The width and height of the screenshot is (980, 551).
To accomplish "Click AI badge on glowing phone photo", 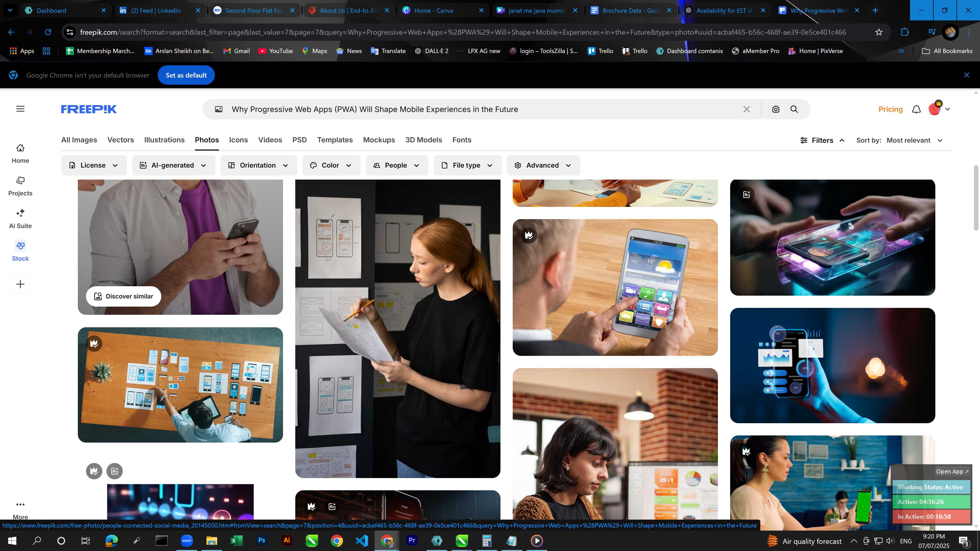I will point(746,194).
